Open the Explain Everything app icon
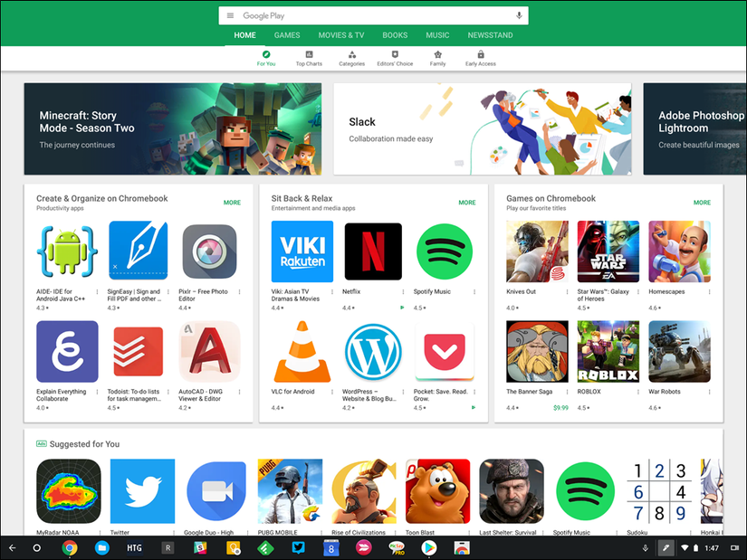The height and width of the screenshot is (560, 747). pyautogui.click(x=67, y=351)
